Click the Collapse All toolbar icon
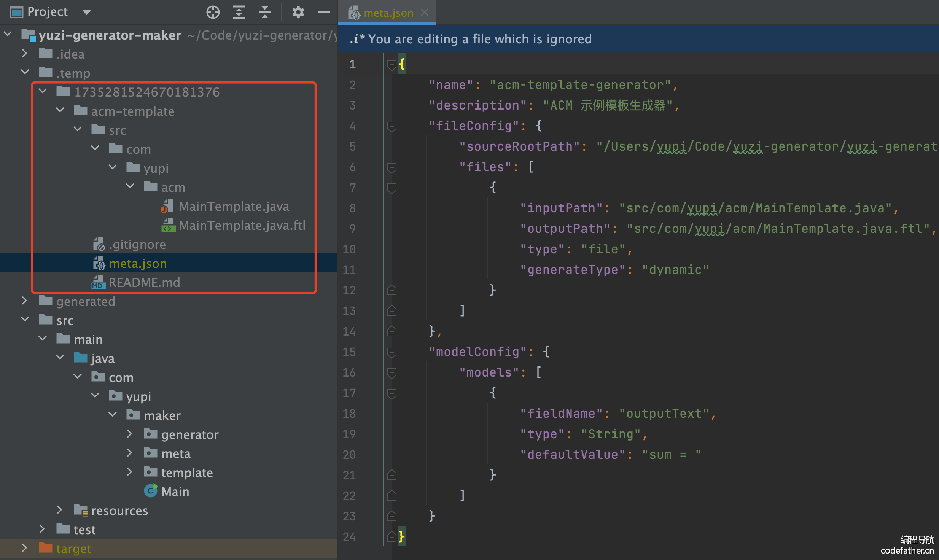Screen dimensions: 939x560 (x=265, y=12)
